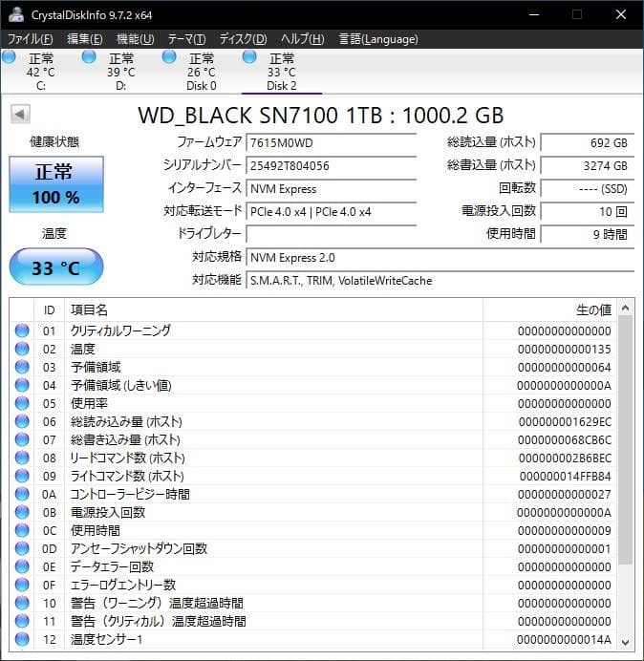
Task: Click status orb for 予備領域 (しきい値) row
Action: [22, 385]
